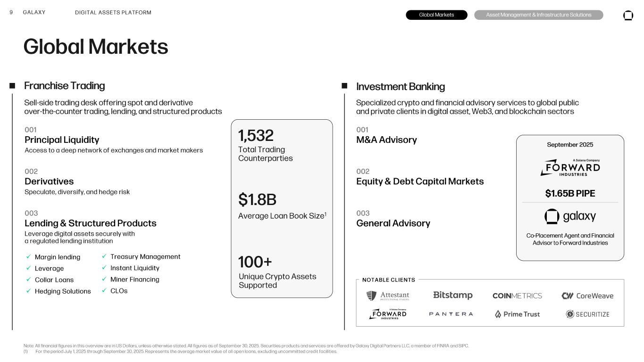Click the Attestant logo in Notable Clients

click(388, 296)
